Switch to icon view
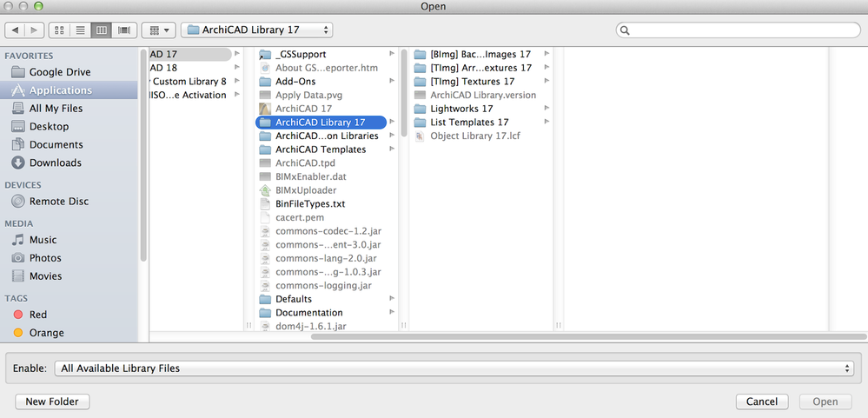 click(60, 30)
